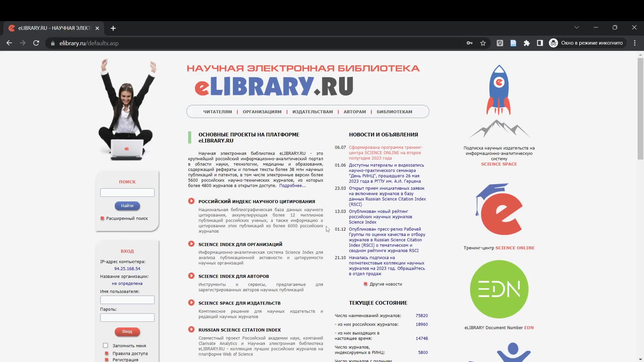Viewport: 644px width, 362px height.
Task: Click the Science Online graduation cap logo
Action: pyautogui.click(x=499, y=209)
